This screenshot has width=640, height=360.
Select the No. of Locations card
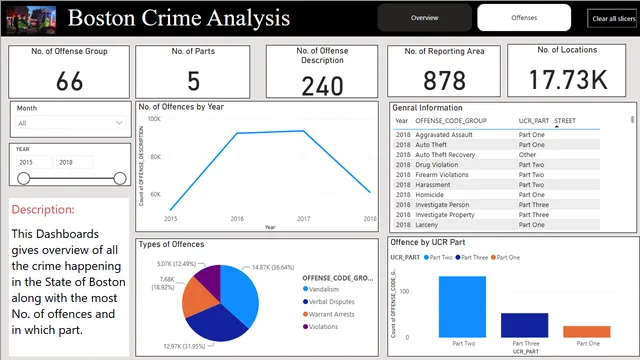click(x=567, y=70)
